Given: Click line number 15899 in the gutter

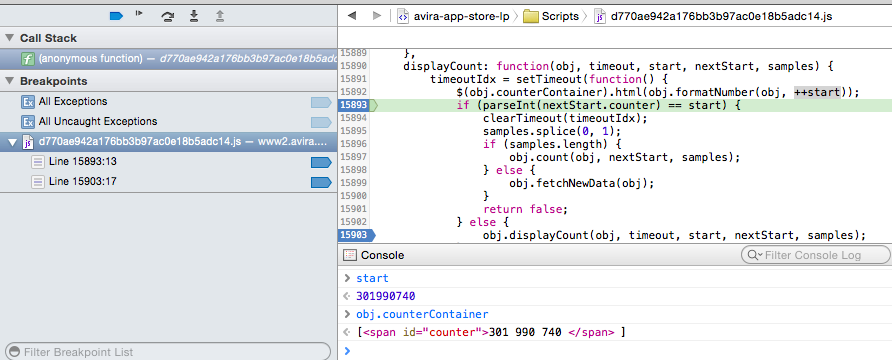Looking at the screenshot, I should click(x=353, y=183).
